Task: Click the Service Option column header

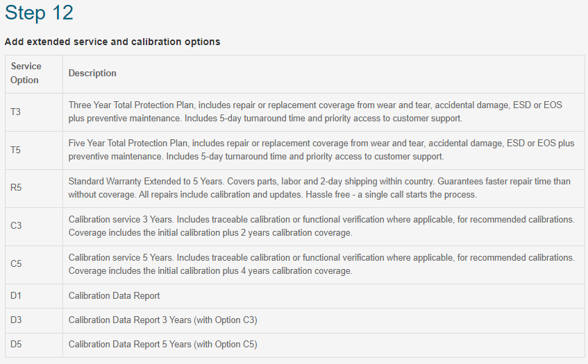Action: click(34, 73)
